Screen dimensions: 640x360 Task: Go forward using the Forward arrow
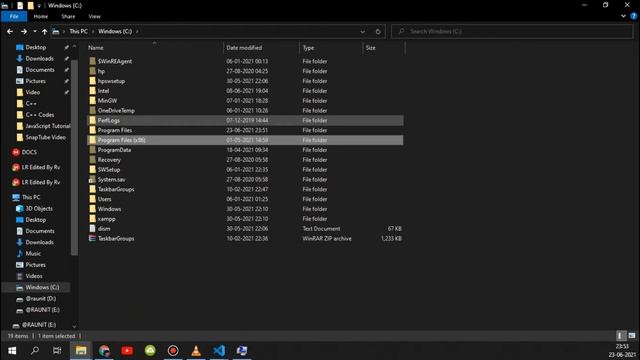(x=24, y=31)
